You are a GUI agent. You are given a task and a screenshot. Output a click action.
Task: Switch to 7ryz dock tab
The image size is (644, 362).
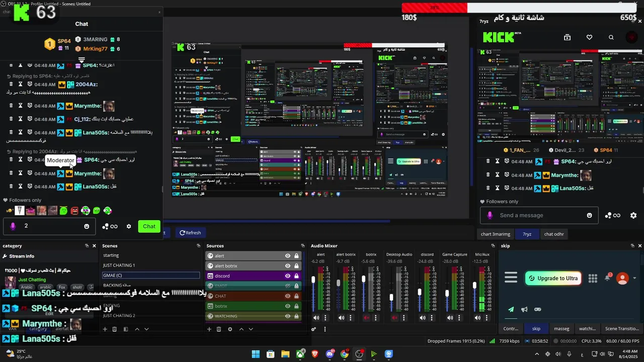click(527, 234)
